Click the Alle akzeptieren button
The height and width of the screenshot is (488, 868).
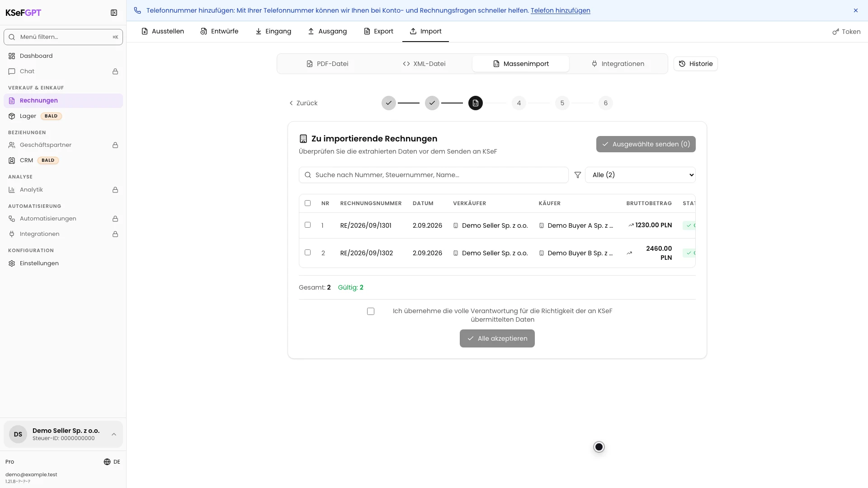(x=497, y=338)
